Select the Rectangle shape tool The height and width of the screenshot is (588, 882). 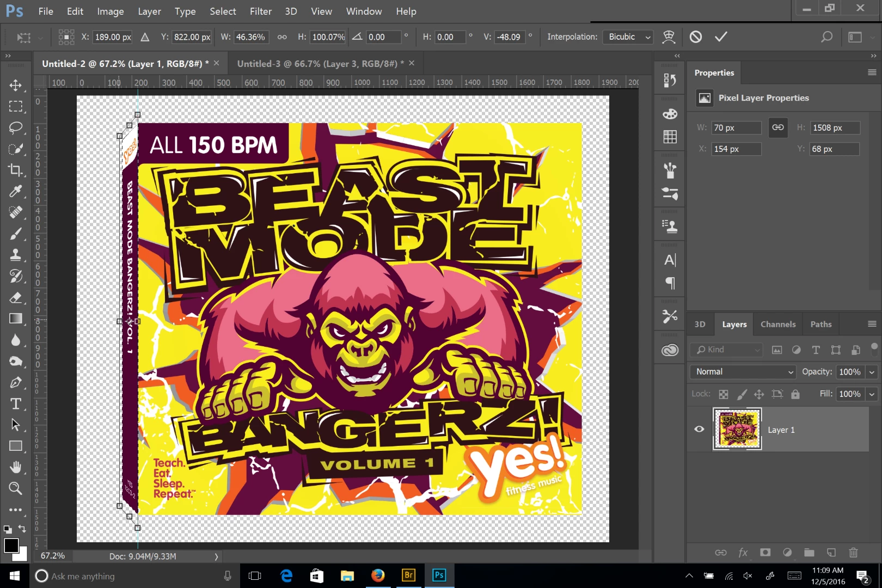[x=15, y=446]
